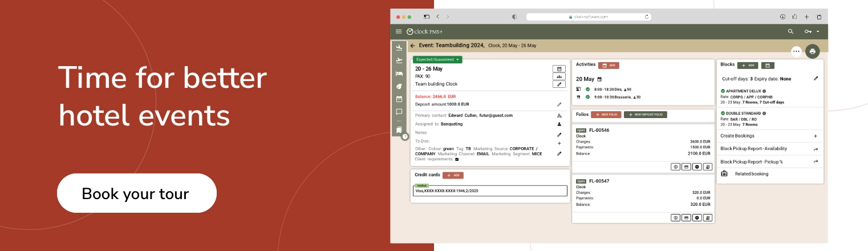This screenshot has height=251, width=868.
Task: Toggle the Client requirements checkbox
Action: [457, 159]
